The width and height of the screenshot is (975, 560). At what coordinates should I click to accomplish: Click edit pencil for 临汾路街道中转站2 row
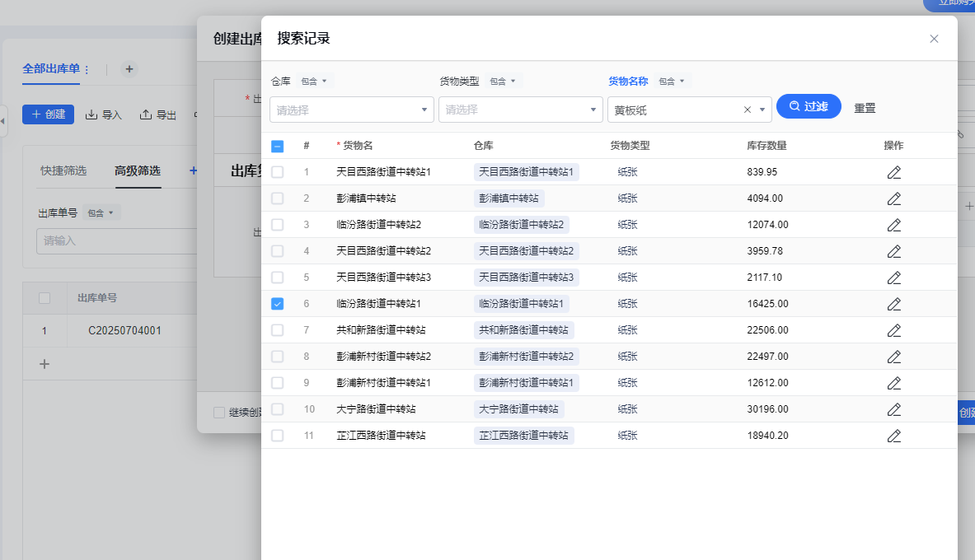(893, 225)
